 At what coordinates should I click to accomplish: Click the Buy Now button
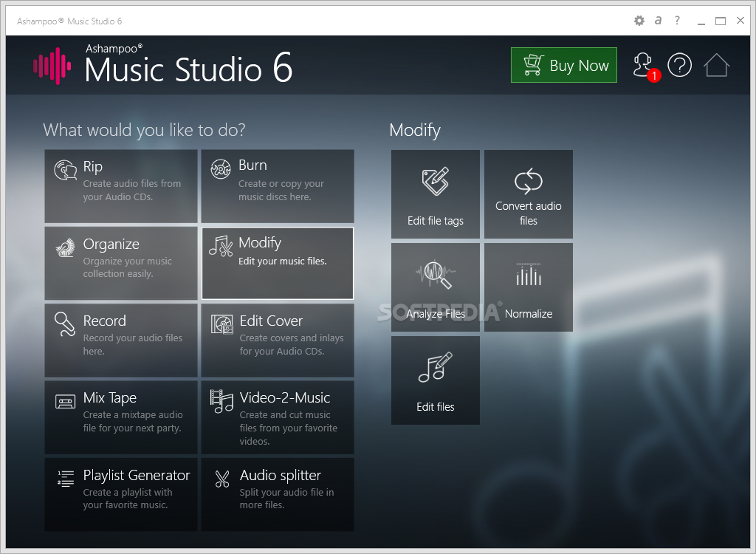coord(563,65)
